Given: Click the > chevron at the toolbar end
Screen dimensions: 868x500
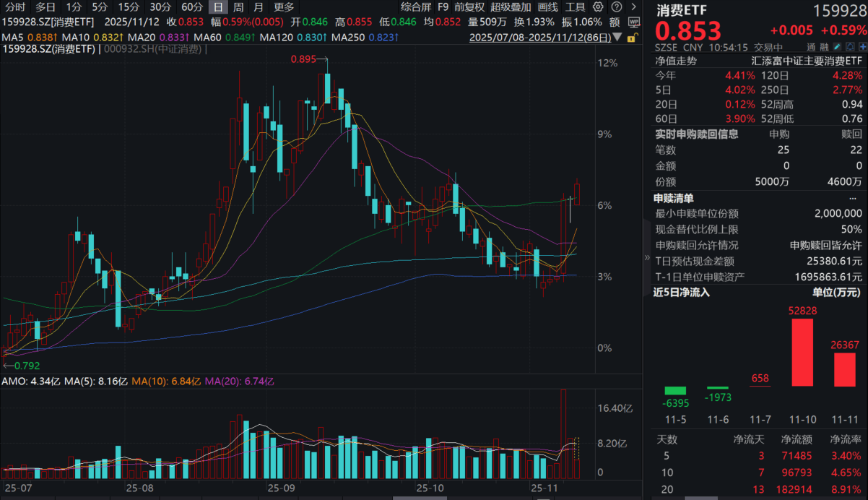Looking at the screenshot, I should coord(634,7).
